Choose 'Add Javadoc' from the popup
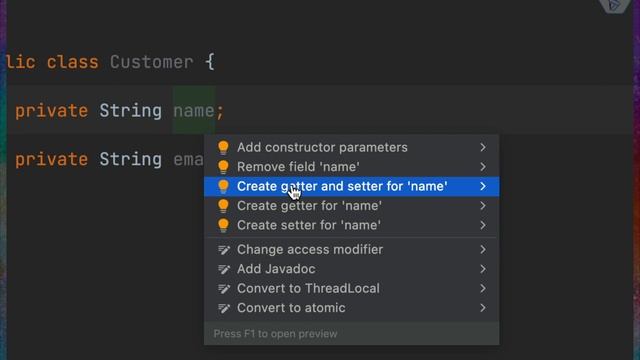Image resolution: width=640 pixels, height=360 pixels. point(351,269)
